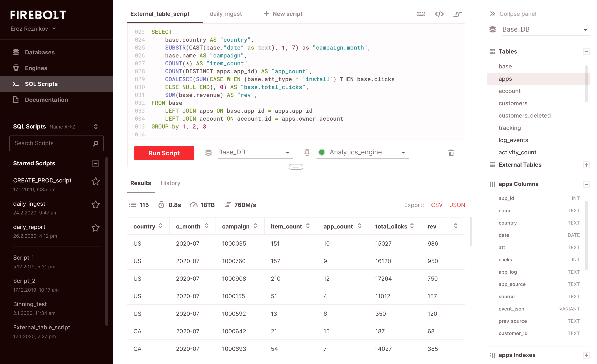Star the Script_1 script
Screen dimensions: 597x364
(x=96, y=257)
